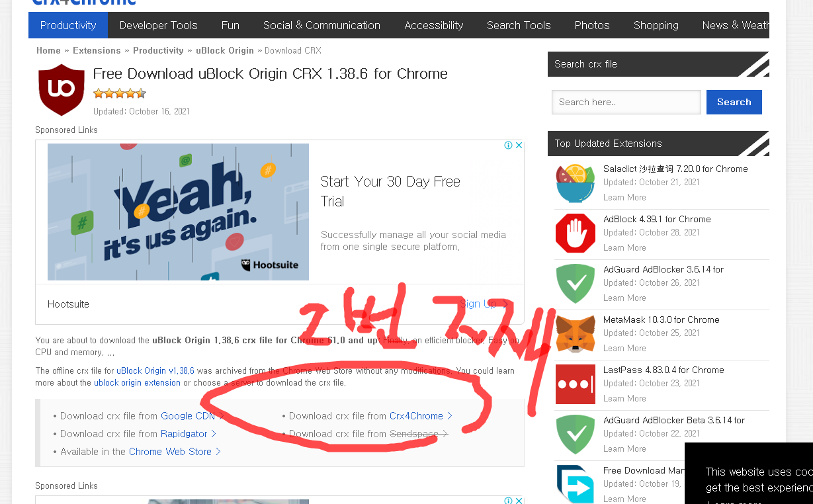The width and height of the screenshot is (813, 504).
Task: Click the Free Download Manager icon
Action: 576,484
